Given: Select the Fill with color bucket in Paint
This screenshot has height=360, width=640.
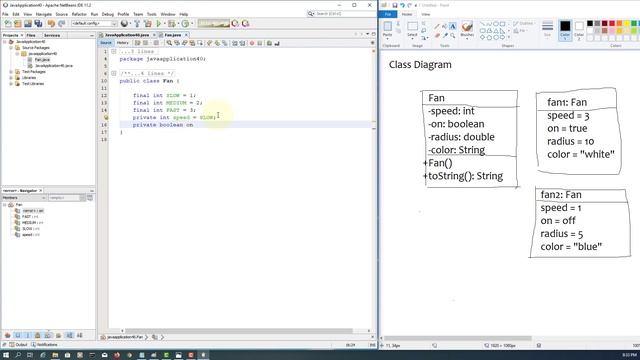Looking at the screenshot, I should click(445, 27).
